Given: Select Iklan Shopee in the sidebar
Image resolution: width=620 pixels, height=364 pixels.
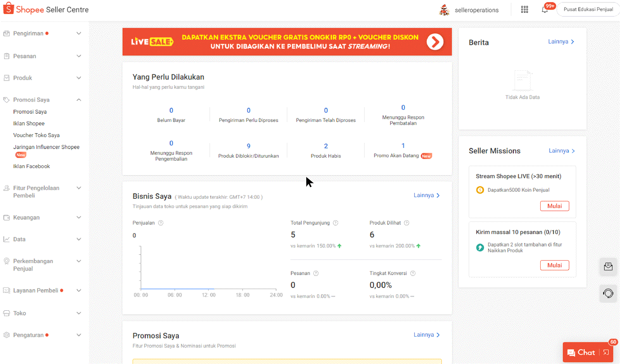Looking at the screenshot, I should [29, 123].
